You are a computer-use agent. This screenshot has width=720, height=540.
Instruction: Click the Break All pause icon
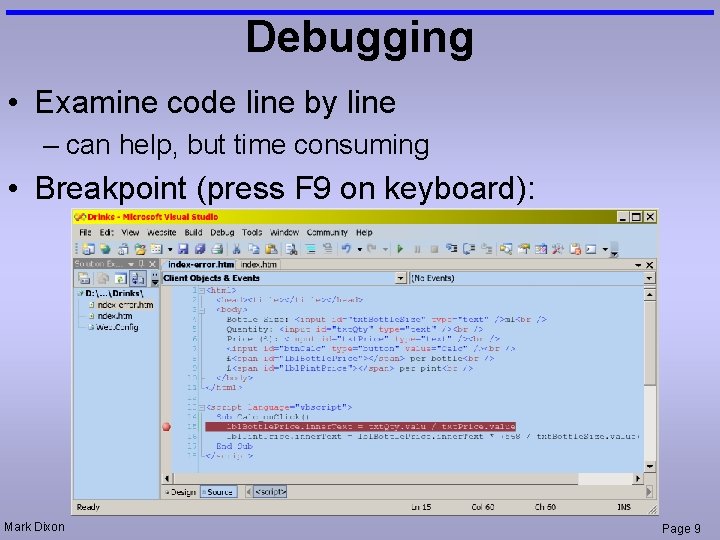417,249
